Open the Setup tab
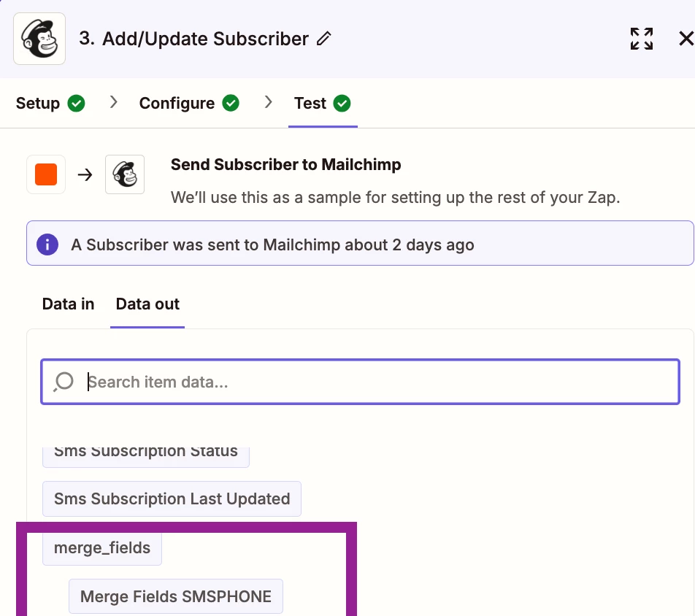The height and width of the screenshot is (616, 695). (50, 103)
